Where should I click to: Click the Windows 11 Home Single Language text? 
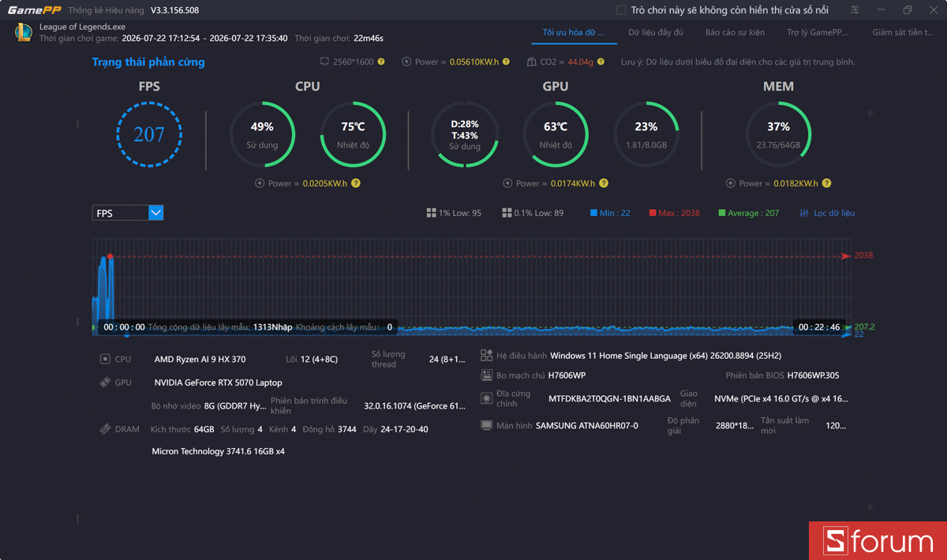click(665, 356)
